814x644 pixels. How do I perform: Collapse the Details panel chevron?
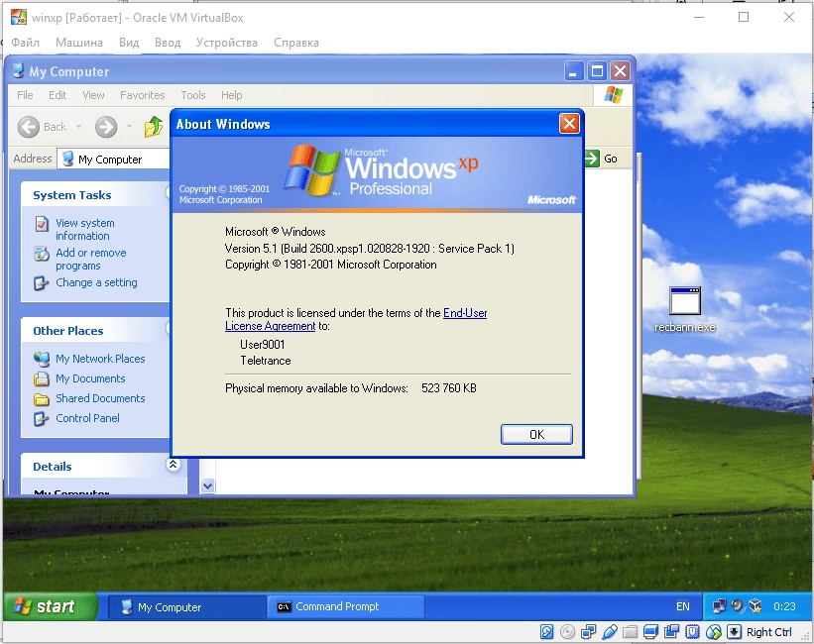pyautogui.click(x=174, y=465)
